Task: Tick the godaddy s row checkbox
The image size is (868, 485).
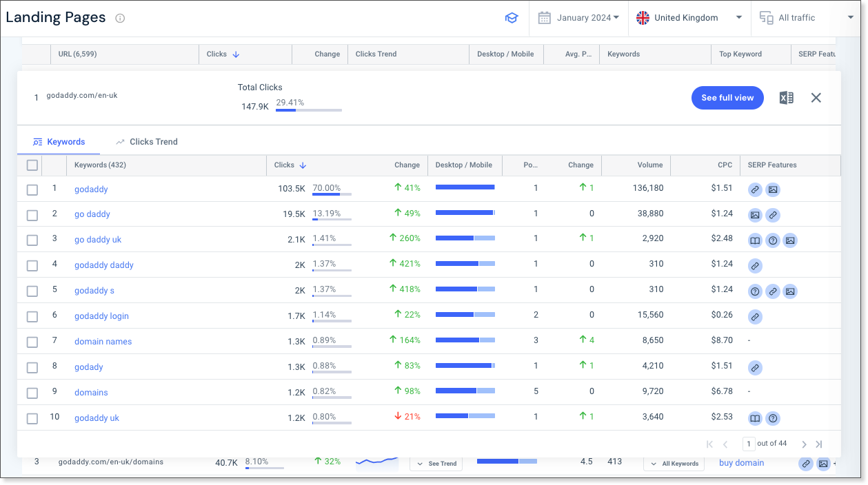Action: click(32, 291)
